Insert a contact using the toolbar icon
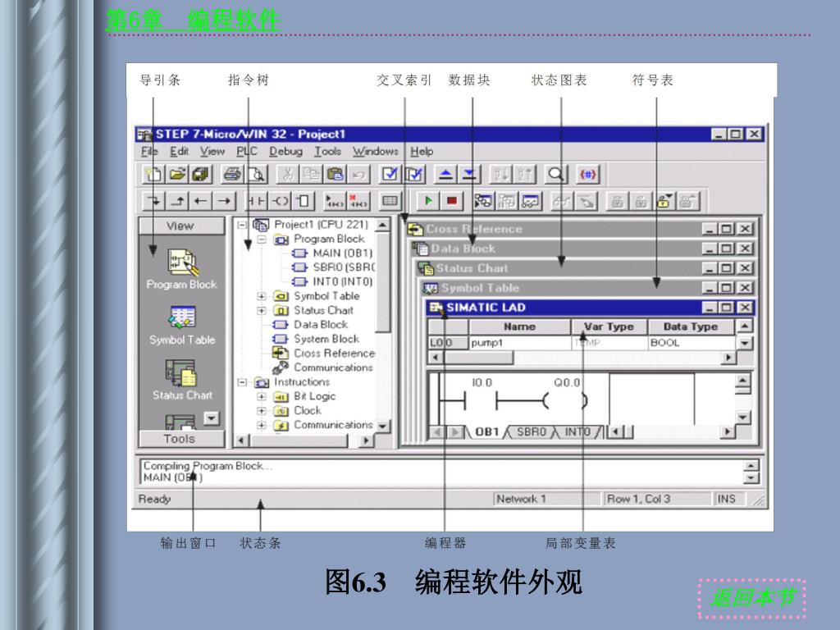The image size is (840, 630). [x=256, y=202]
